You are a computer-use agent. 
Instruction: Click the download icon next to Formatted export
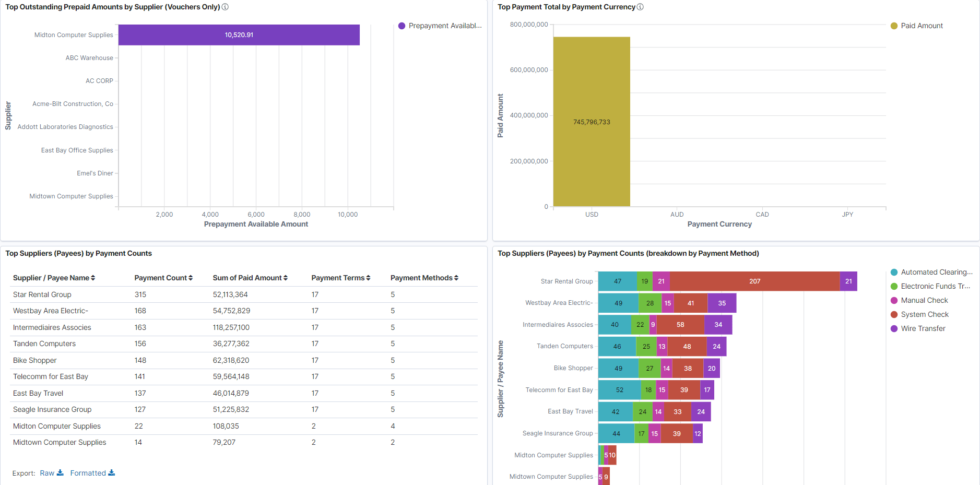coord(112,473)
